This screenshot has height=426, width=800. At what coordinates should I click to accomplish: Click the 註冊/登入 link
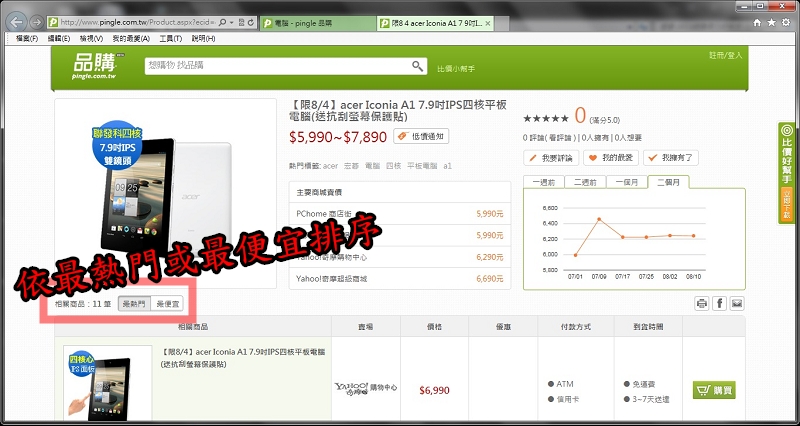726,55
